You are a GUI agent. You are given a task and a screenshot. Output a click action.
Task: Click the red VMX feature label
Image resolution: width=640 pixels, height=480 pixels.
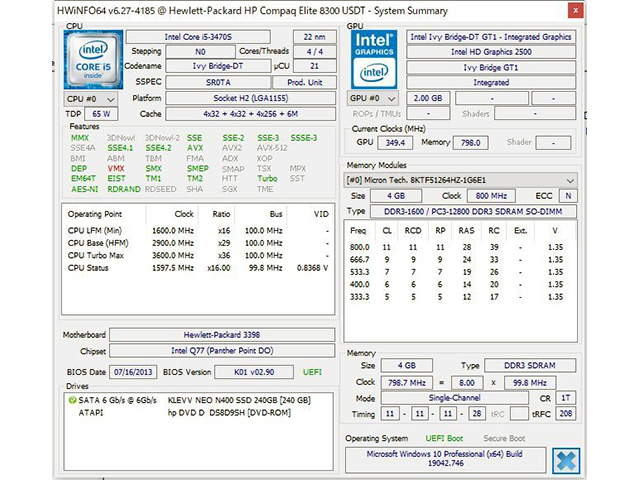pos(116,168)
